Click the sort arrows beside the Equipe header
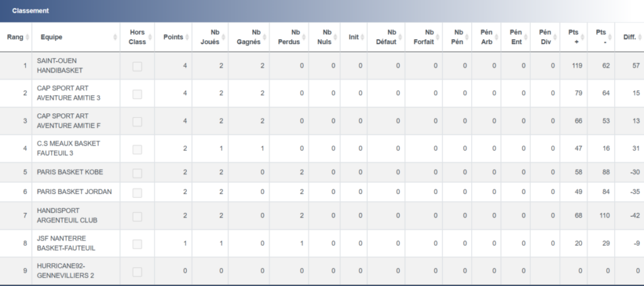 115,37
